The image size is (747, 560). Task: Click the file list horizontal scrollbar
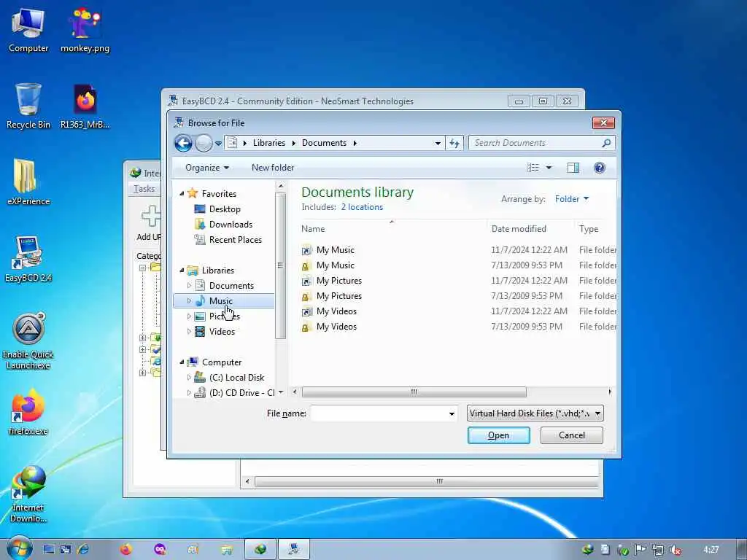click(414, 392)
